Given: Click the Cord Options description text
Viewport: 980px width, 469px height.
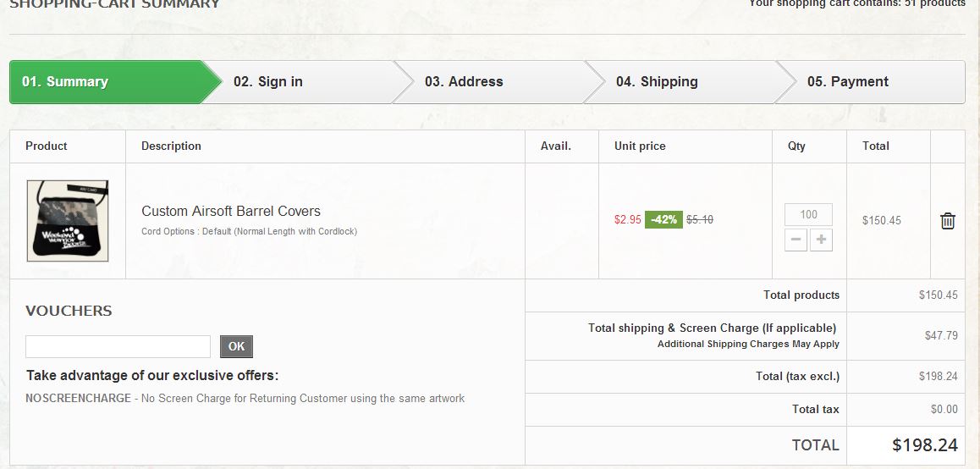Looking at the screenshot, I should coord(249,231).
